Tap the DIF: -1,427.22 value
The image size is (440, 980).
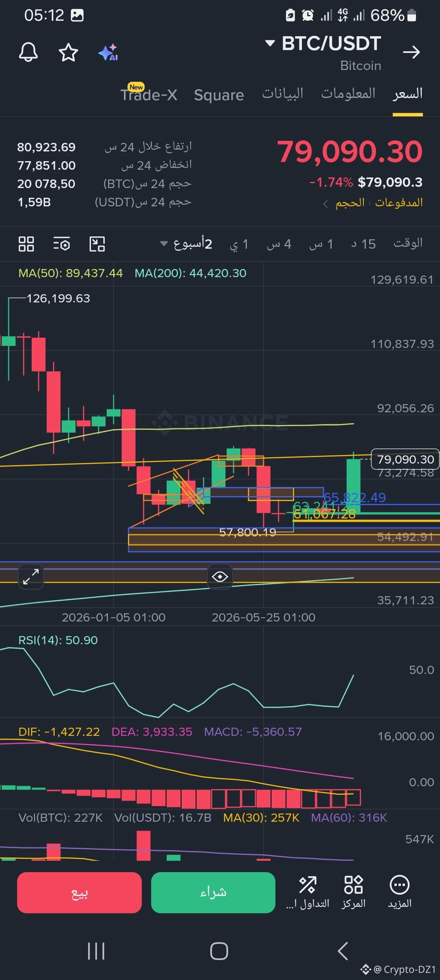point(59,732)
